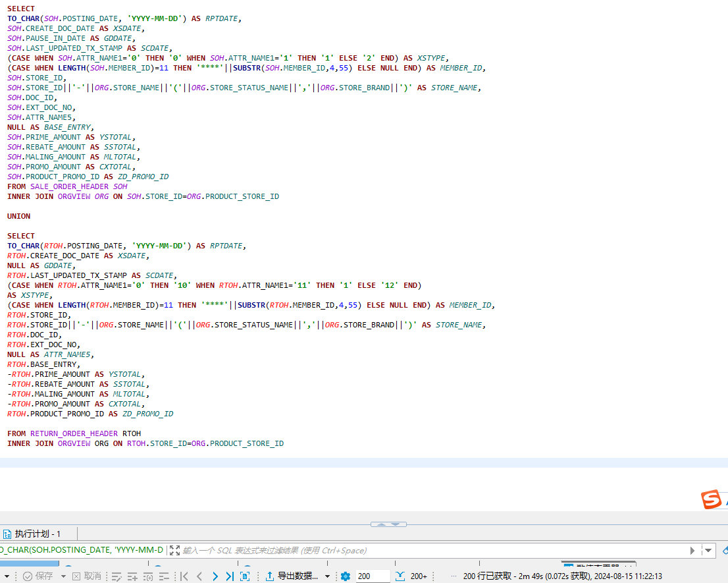Click the edit cell value icon
Viewport: 728px width, 583px height.
tap(117, 576)
